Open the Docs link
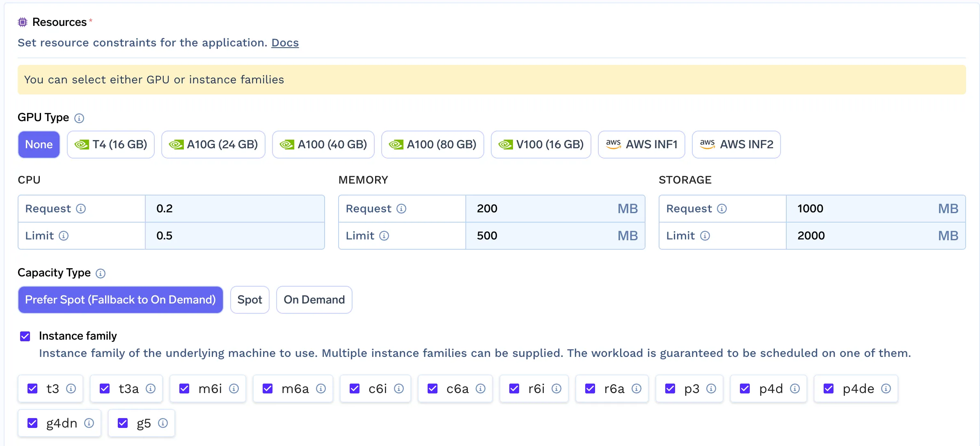This screenshot has width=980, height=446. (285, 43)
